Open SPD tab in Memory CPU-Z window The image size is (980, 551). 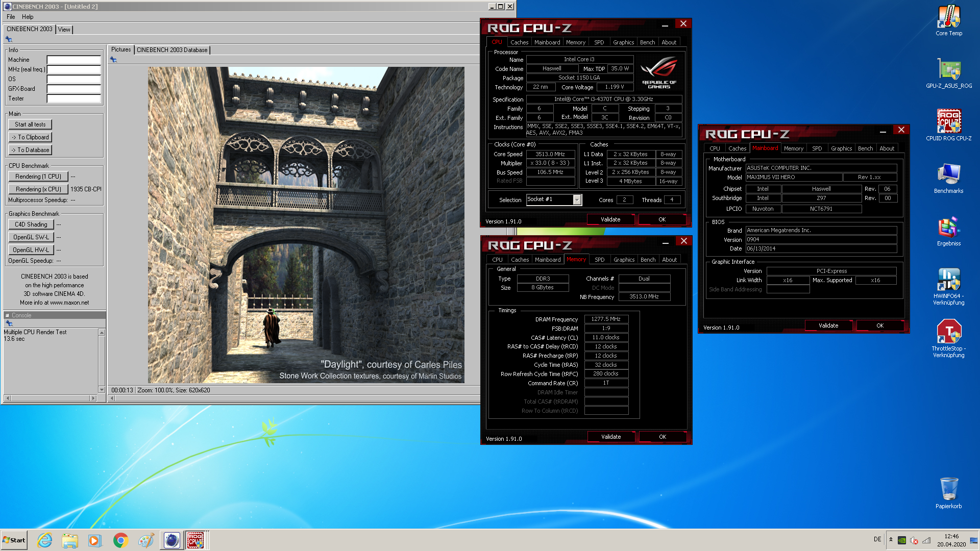click(599, 260)
